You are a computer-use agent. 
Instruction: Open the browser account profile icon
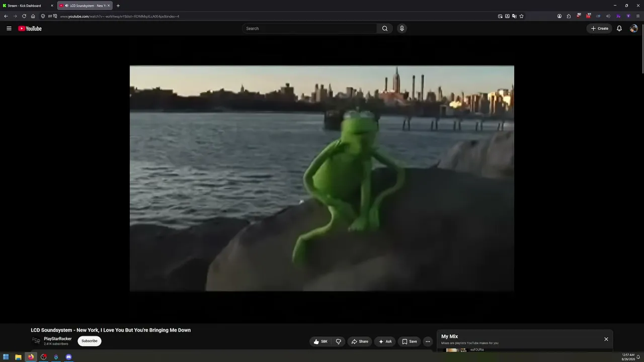point(559,16)
